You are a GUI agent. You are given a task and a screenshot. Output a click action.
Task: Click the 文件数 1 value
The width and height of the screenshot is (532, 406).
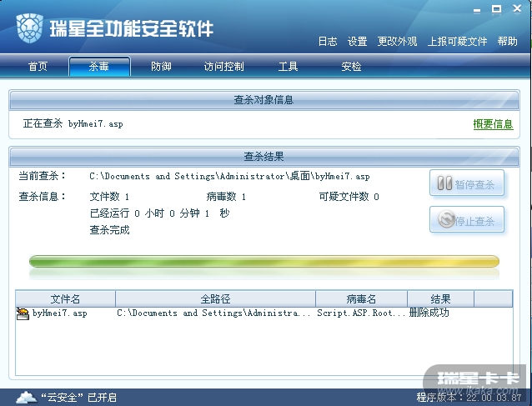tap(109, 197)
